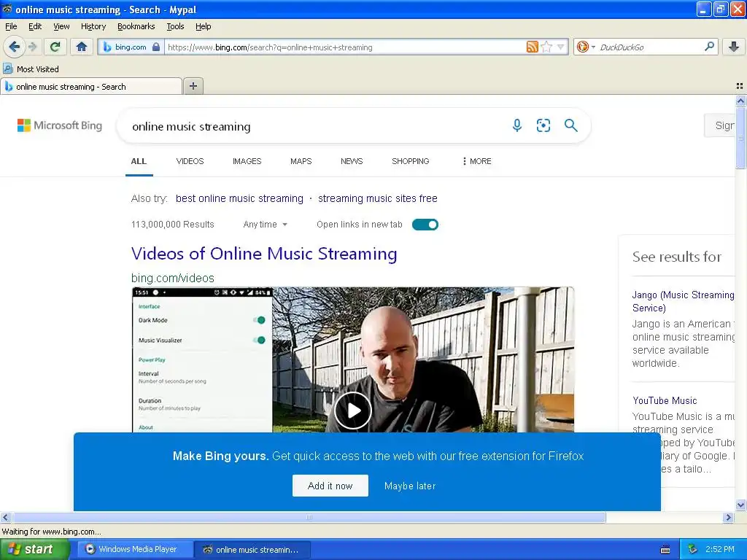
Task: Click the RSS feed icon in address bar
Action: (x=532, y=47)
